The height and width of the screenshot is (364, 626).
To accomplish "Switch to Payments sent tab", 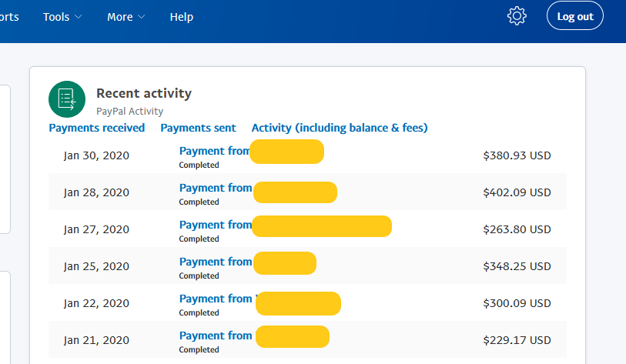I will pyautogui.click(x=198, y=128).
